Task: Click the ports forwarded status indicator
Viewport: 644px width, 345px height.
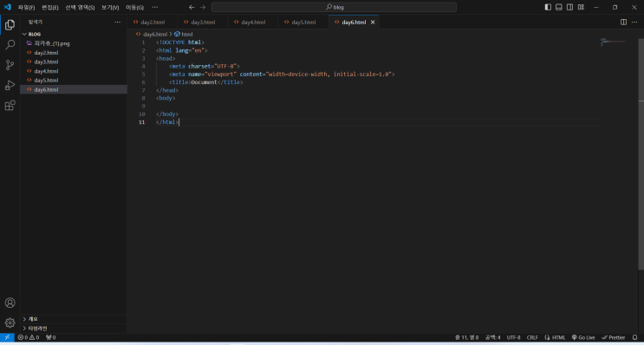Action: [51, 337]
